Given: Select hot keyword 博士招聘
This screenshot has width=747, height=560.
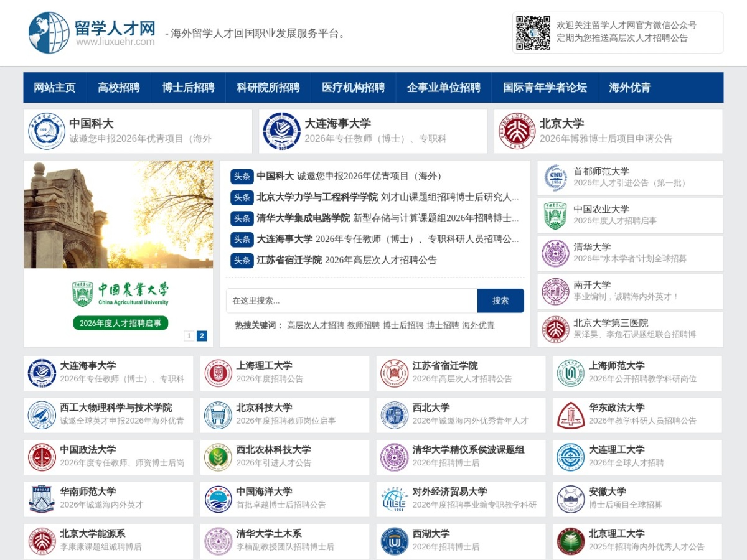Looking at the screenshot, I should (443, 325).
